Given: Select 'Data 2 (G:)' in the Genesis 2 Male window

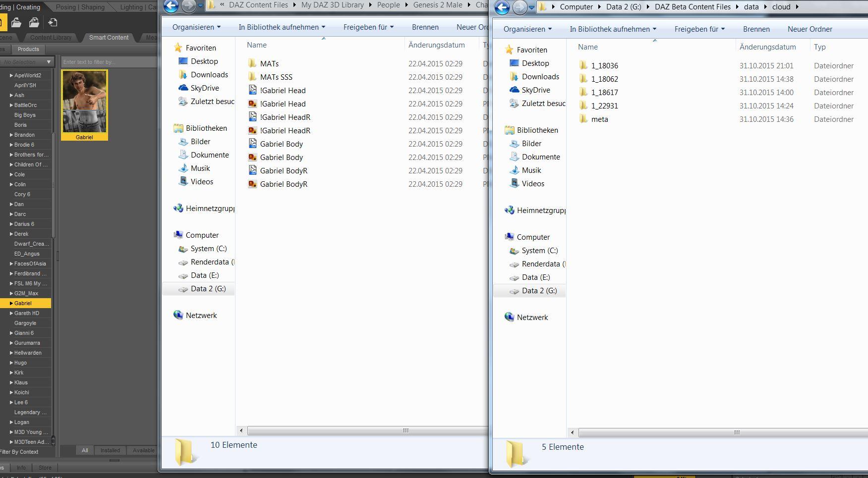Looking at the screenshot, I should click(208, 288).
